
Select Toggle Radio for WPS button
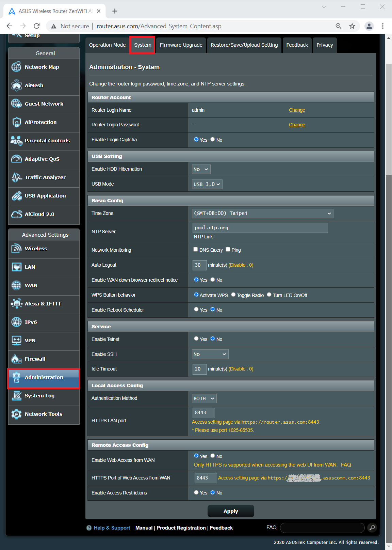pyautogui.click(x=233, y=295)
